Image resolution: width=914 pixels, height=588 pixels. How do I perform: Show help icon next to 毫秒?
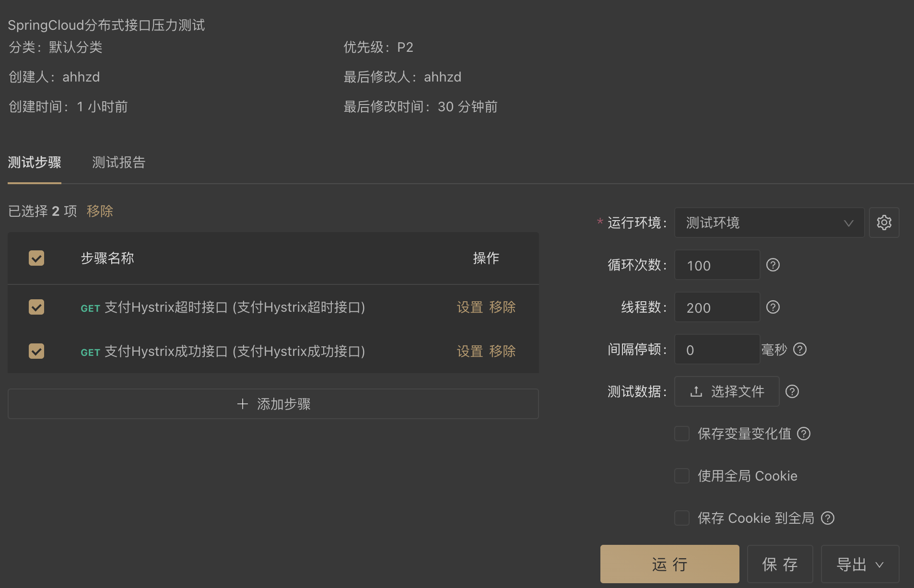[800, 349]
